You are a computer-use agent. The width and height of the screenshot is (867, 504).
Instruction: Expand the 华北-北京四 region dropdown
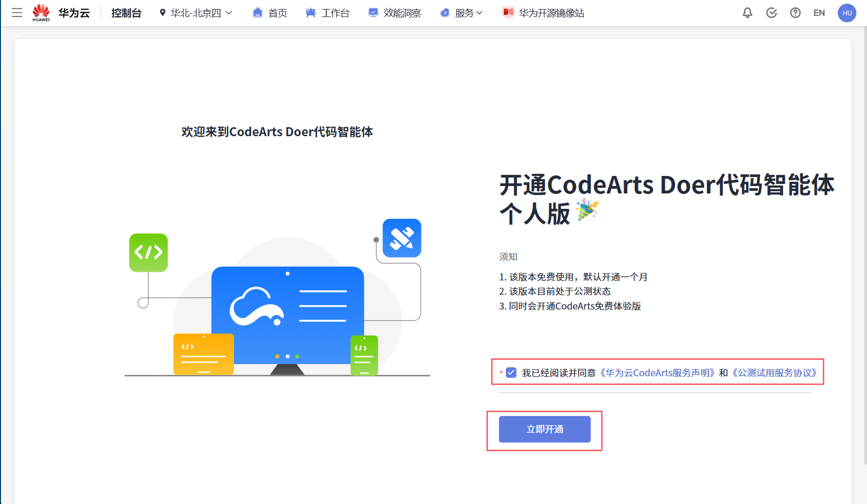tap(196, 13)
